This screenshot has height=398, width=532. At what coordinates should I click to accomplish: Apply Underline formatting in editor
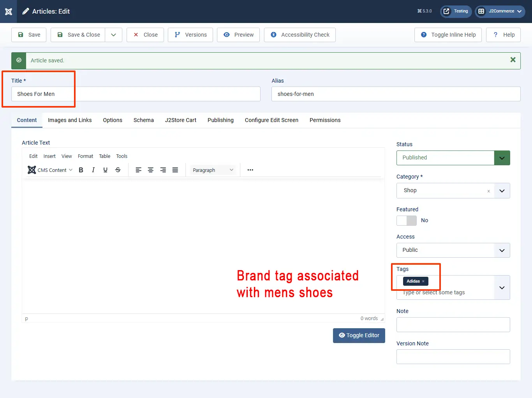point(105,170)
